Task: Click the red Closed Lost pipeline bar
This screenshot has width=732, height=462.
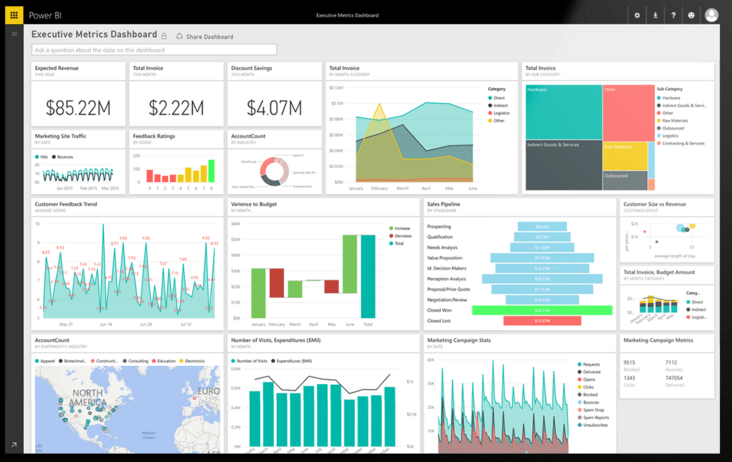Action: point(542,321)
